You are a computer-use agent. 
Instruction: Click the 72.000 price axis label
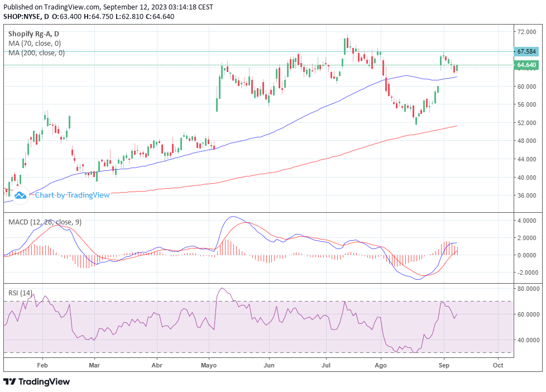click(x=526, y=32)
